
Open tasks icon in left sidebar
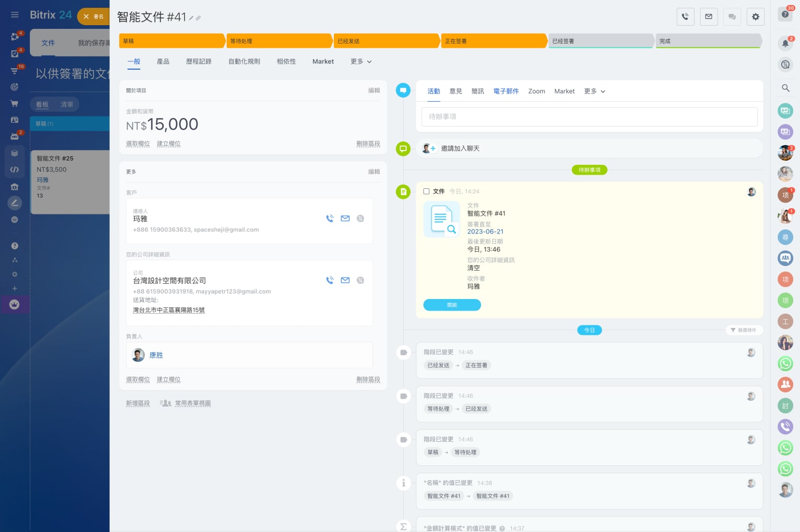15,54
